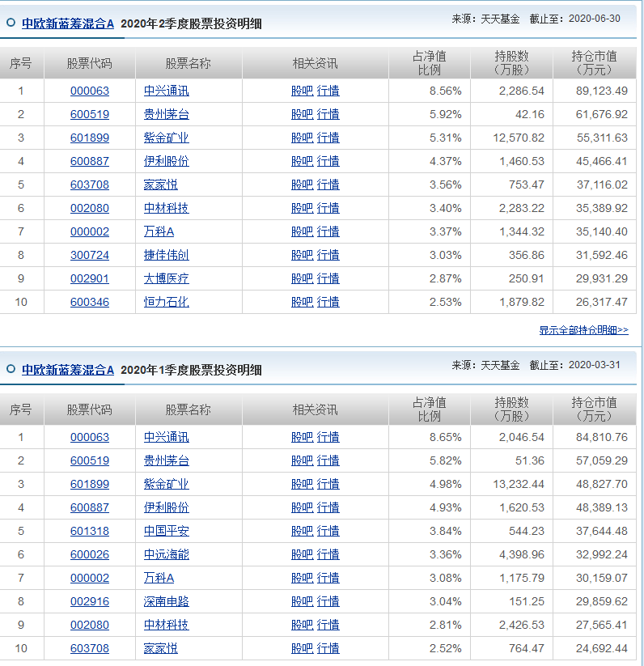Open 家家悦 name in 1季度 table
644x666 pixels.
click(160, 648)
